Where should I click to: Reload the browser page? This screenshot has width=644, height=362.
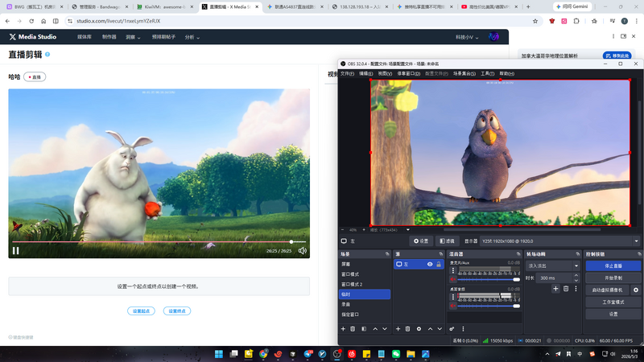coord(31,21)
